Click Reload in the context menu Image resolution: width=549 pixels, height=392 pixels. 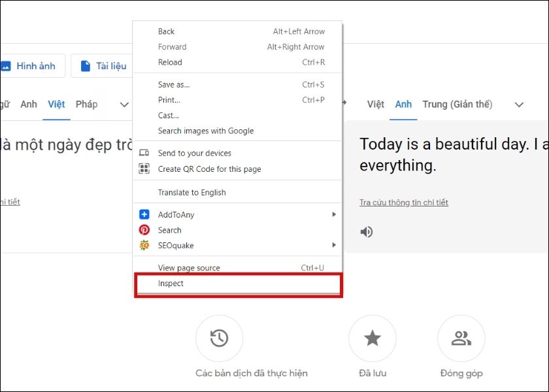(170, 62)
